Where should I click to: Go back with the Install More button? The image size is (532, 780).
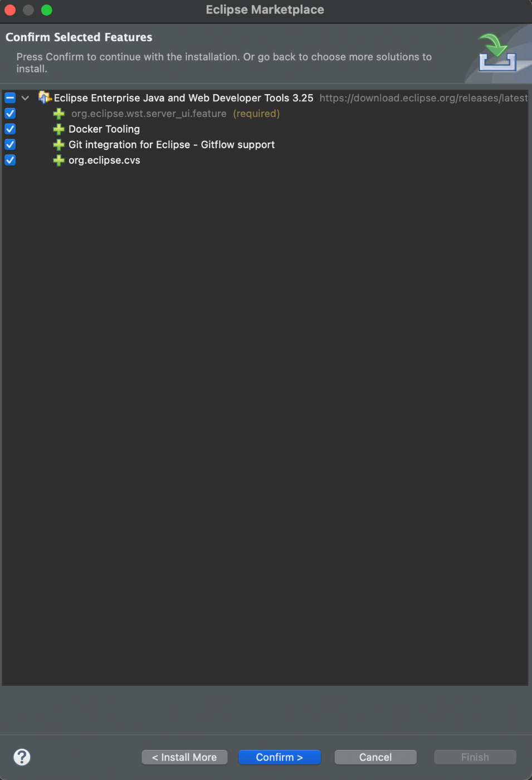tap(184, 757)
